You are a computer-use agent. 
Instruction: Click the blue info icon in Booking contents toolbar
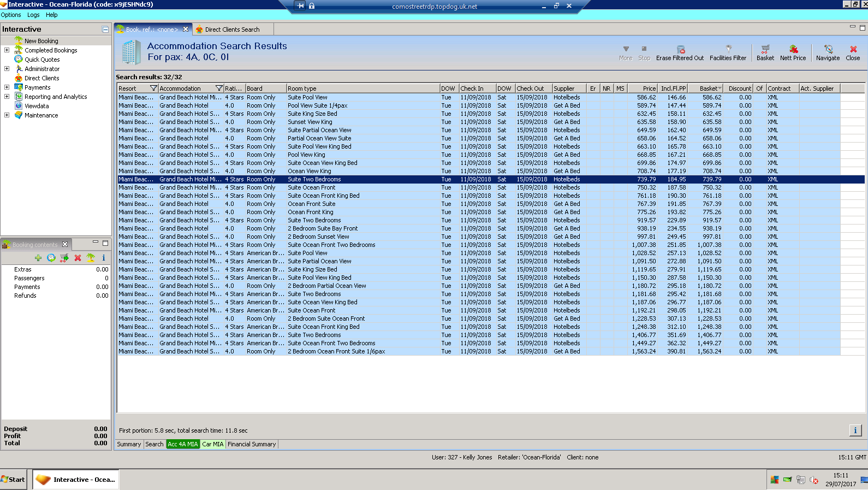coord(103,258)
